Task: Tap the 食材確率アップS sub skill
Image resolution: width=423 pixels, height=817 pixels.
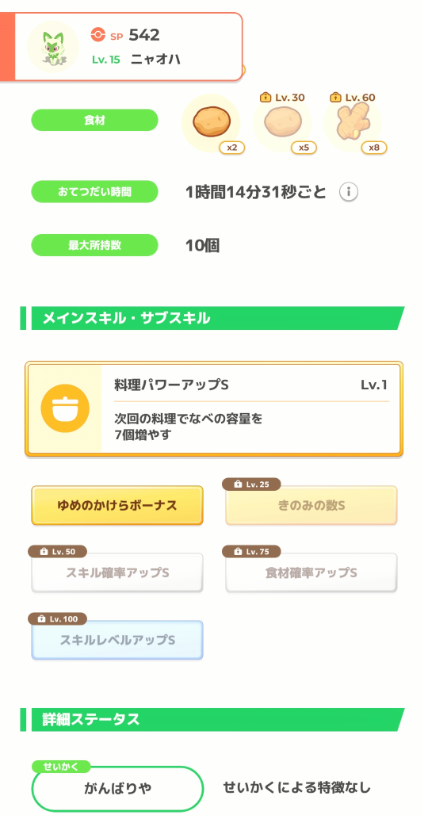Action: tap(312, 573)
